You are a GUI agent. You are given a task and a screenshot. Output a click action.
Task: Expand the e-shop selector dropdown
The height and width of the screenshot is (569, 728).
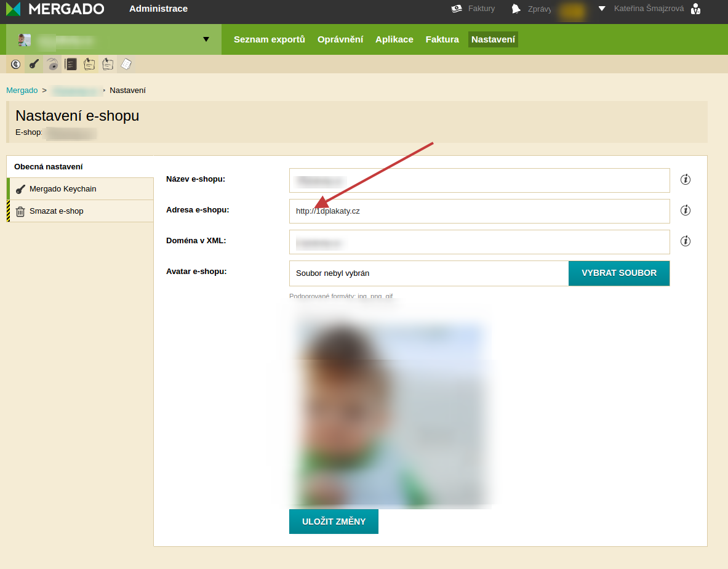point(206,40)
